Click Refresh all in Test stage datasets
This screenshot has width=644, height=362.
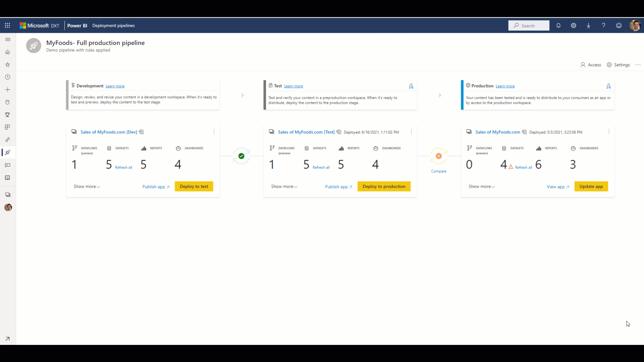(321, 167)
